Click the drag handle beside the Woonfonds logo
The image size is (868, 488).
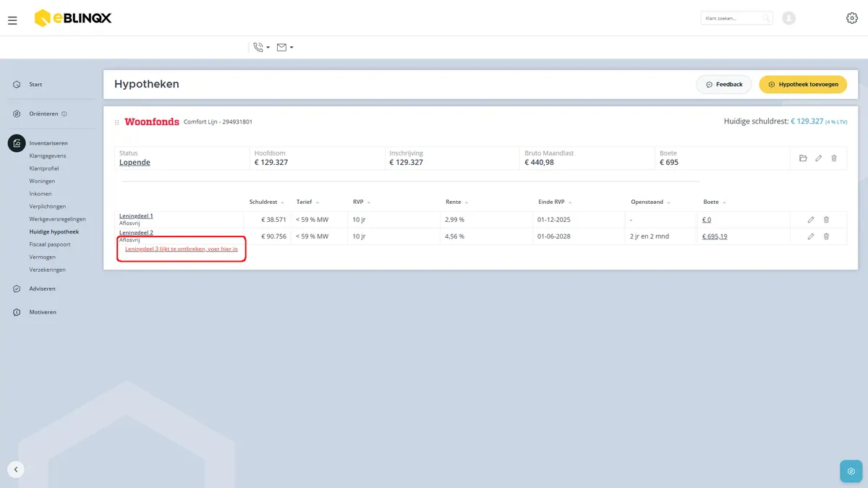[x=117, y=122]
